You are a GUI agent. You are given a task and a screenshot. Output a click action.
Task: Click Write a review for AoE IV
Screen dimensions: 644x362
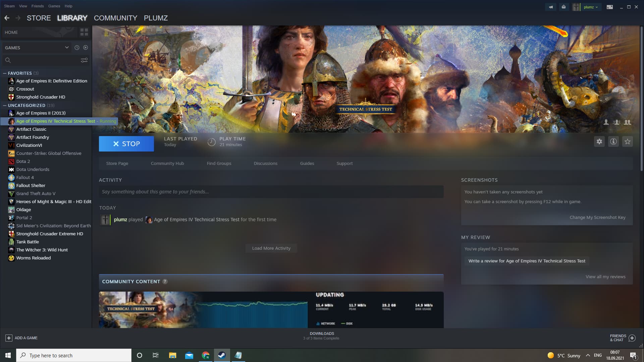click(527, 261)
